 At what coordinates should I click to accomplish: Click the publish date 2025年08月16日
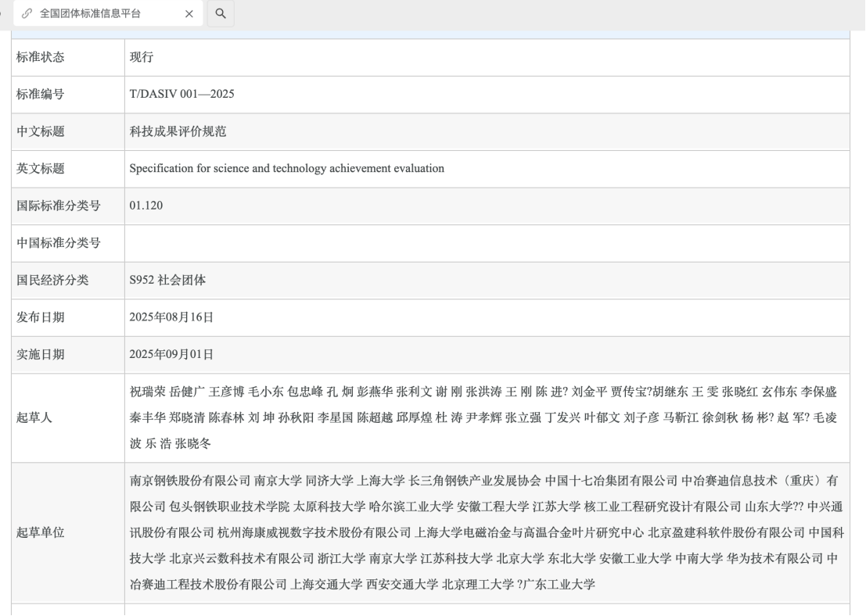171,317
